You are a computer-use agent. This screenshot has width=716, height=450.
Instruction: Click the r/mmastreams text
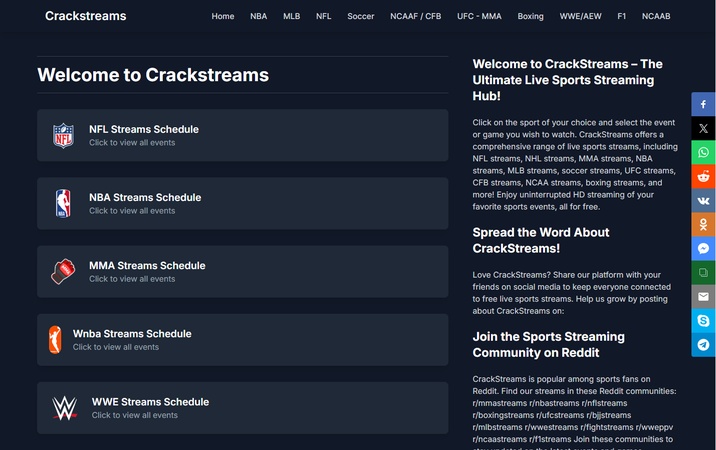(500, 403)
